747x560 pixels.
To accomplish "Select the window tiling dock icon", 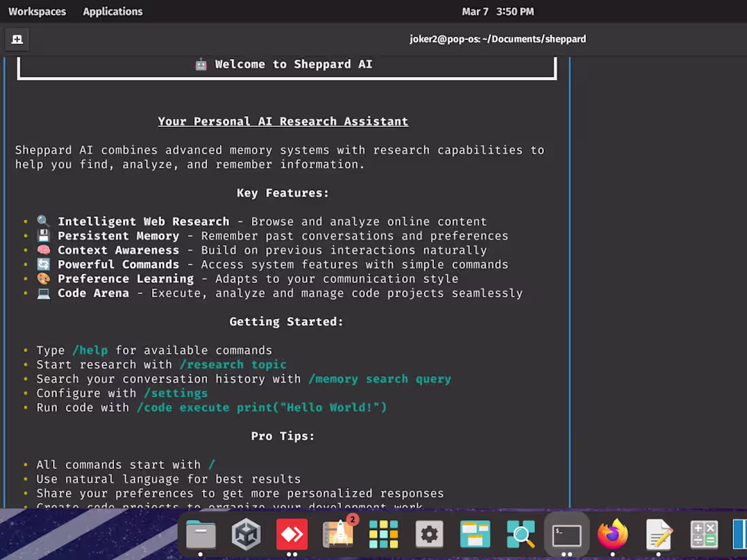I will pos(475,534).
